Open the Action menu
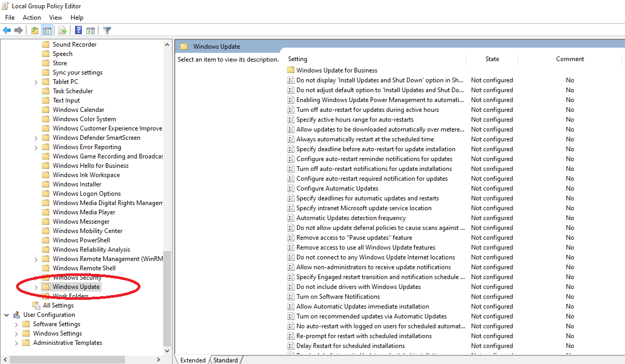Viewport: 625px width, 364px height. coord(32,18)
